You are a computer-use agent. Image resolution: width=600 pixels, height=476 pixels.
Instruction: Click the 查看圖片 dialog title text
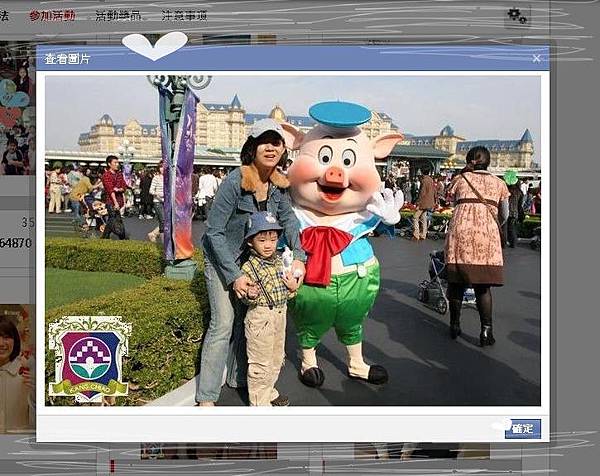pyautogui.click(x=67, y=59)
